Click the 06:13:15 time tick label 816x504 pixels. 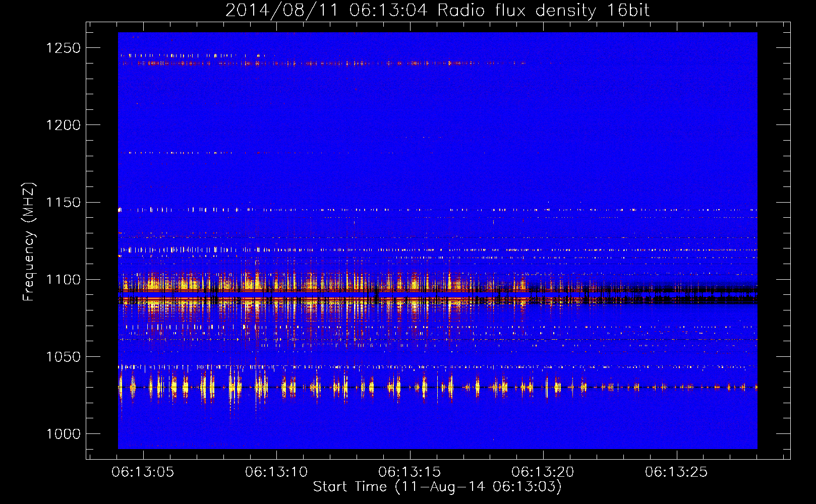click(410, 472)
